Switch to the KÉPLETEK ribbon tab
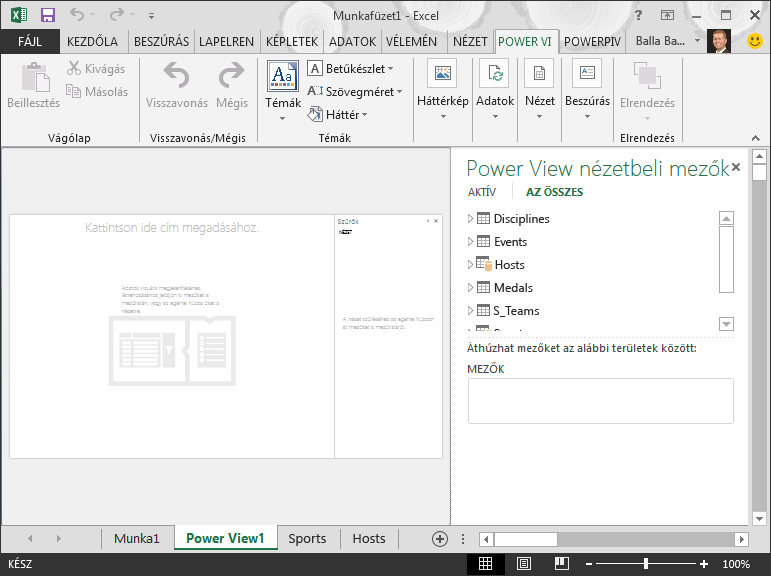 click(x=292, y=41)
